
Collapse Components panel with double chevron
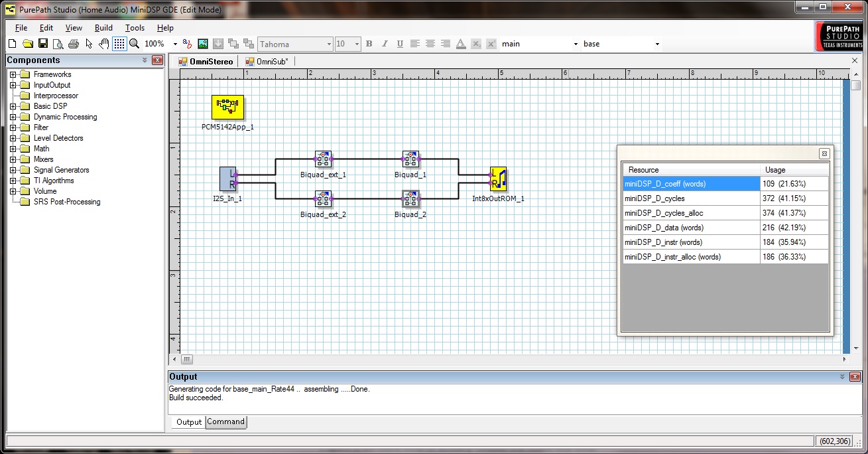click(x=145, y=60)
